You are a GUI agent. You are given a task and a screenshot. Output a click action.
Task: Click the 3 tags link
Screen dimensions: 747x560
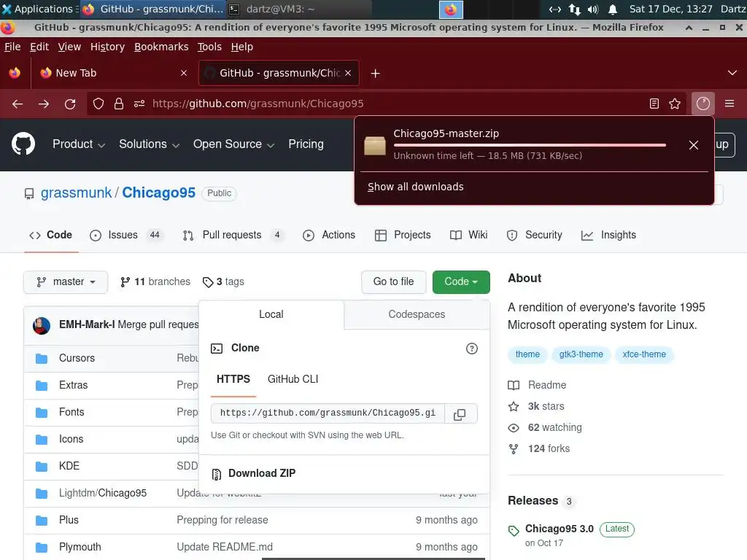[x=223, y=282]
